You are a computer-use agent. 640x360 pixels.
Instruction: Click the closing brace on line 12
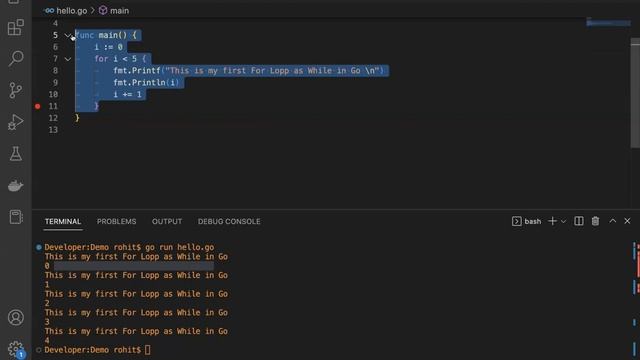click(x=77, y=118)
